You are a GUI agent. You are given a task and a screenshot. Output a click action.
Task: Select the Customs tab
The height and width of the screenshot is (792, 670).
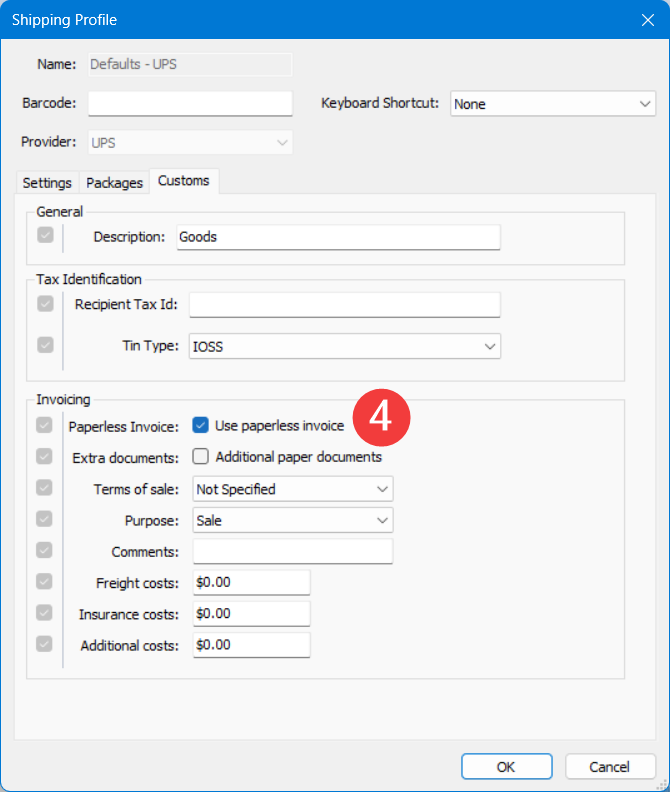(x=183, y=181)
